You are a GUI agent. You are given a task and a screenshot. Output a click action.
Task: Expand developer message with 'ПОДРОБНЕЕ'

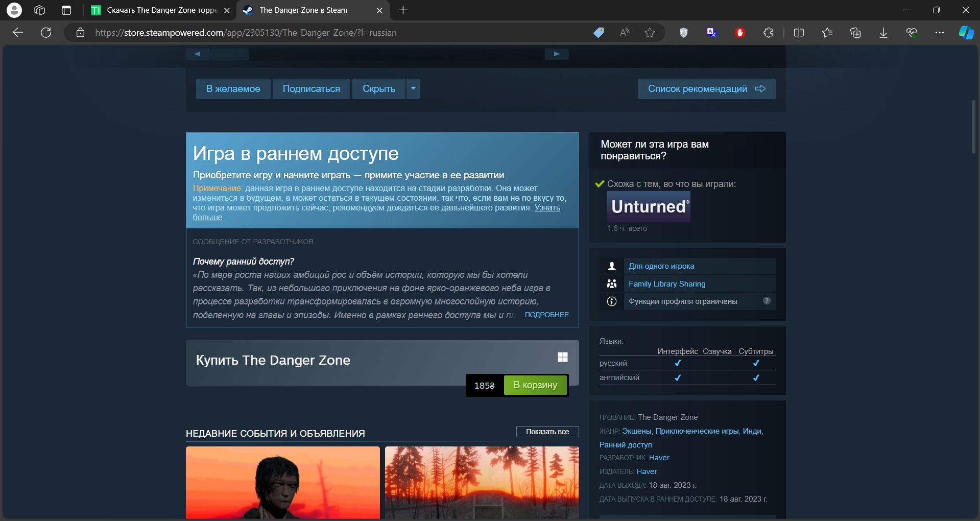546,315
